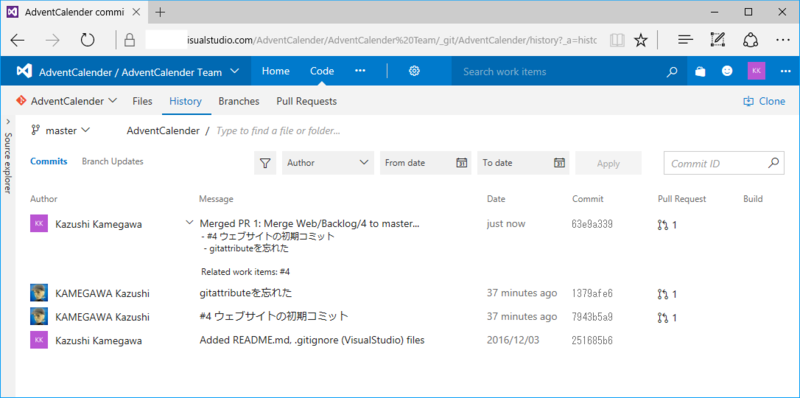
Task: Switch to the Pull Requests tab
Action: tap(307, 101)
